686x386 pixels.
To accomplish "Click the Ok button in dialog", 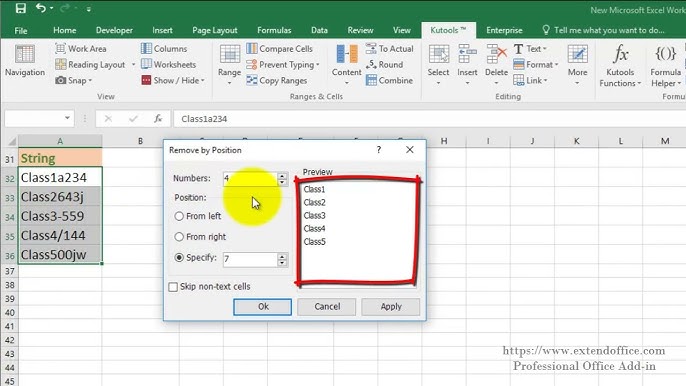I will tap(262, 307).
